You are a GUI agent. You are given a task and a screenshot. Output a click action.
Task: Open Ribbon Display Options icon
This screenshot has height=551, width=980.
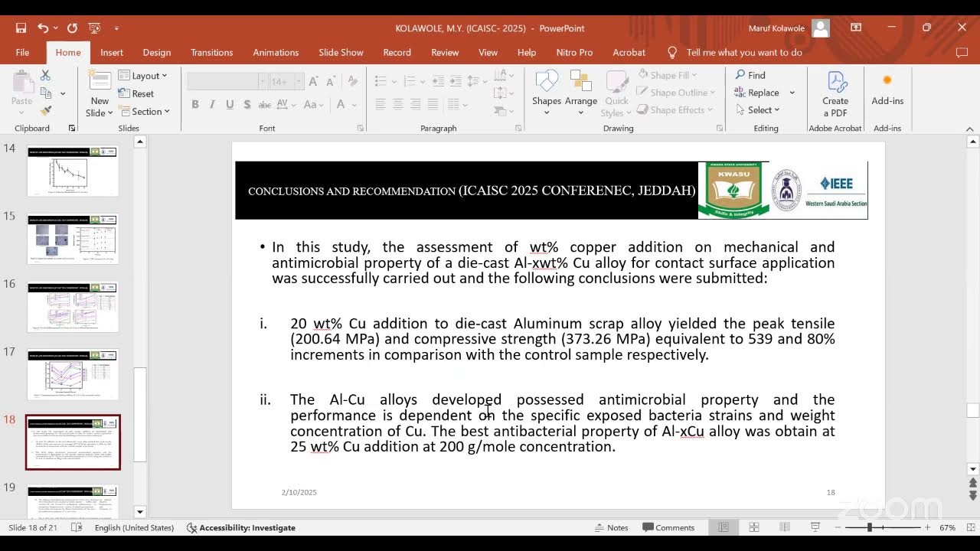pyautogui.click(x=856, y=28)
